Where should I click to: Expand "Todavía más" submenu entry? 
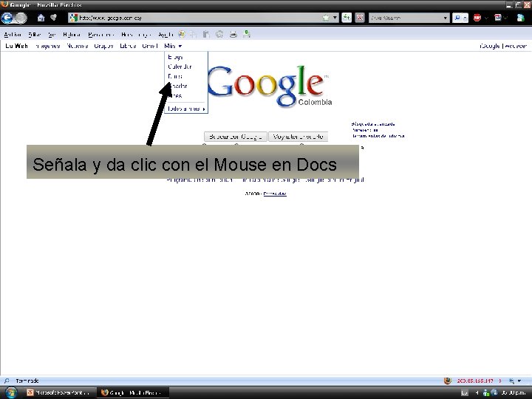point(186,109)
